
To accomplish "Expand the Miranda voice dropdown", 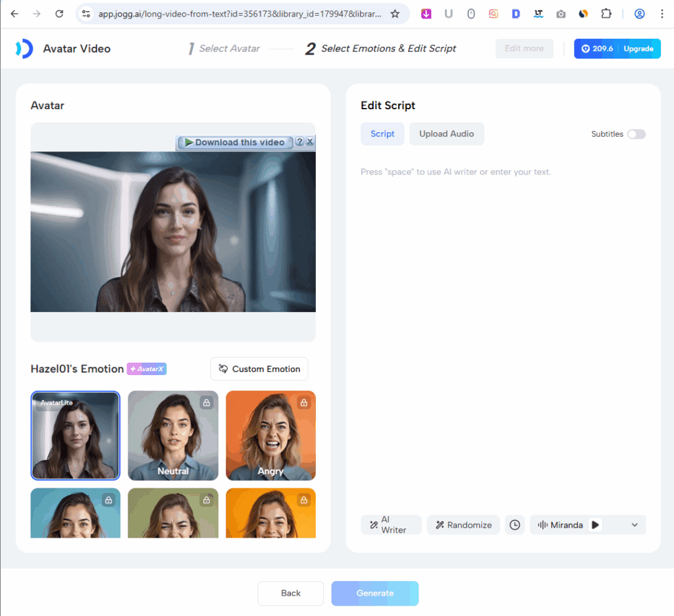I will pyautogui.click(x=635, y=525).
